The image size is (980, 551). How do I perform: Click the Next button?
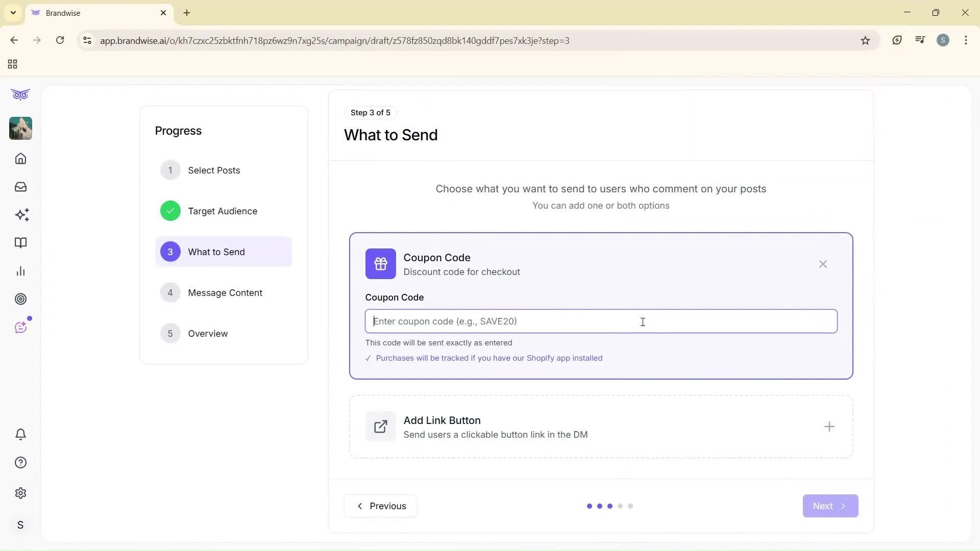(x=829, y=506)
